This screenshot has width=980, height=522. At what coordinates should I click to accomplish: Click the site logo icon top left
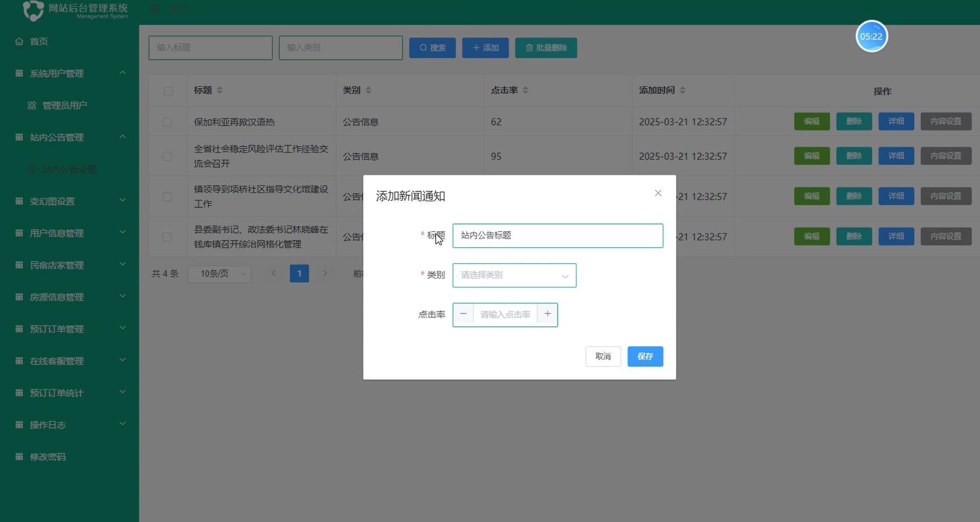tap(33, 11)
